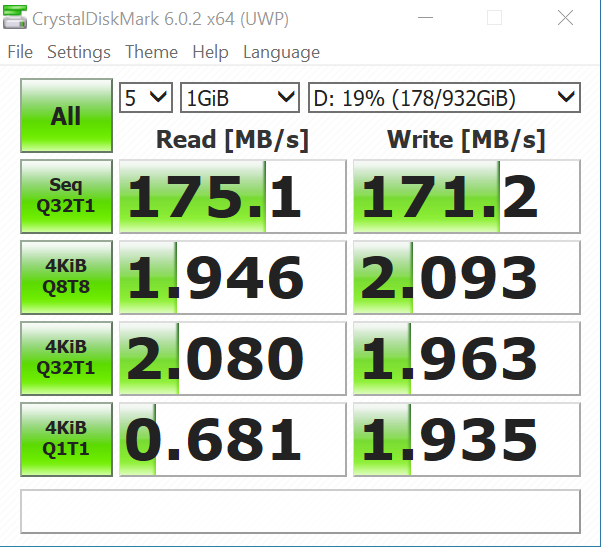
Task: Open the File menu
Action: click(x=20, y=52)
